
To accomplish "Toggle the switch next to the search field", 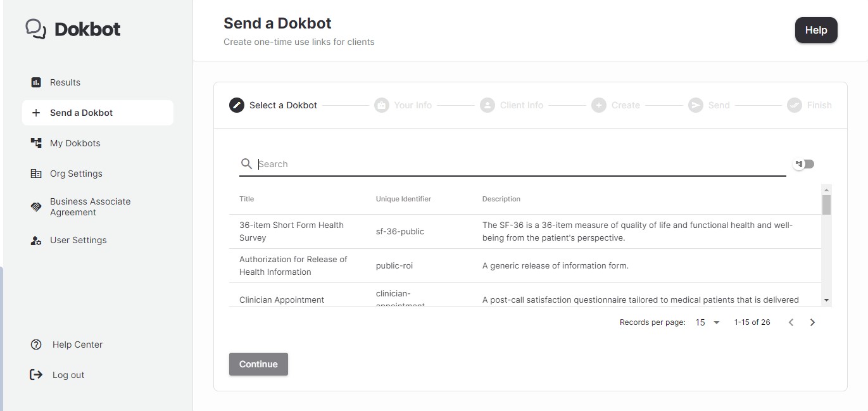I will (x=804, y=164).
